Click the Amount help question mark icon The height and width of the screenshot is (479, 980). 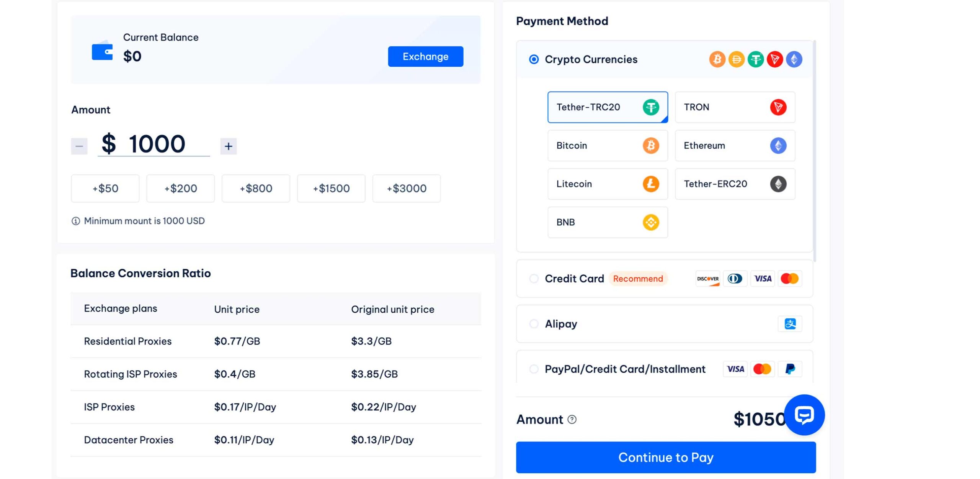[x=572, y=420]
